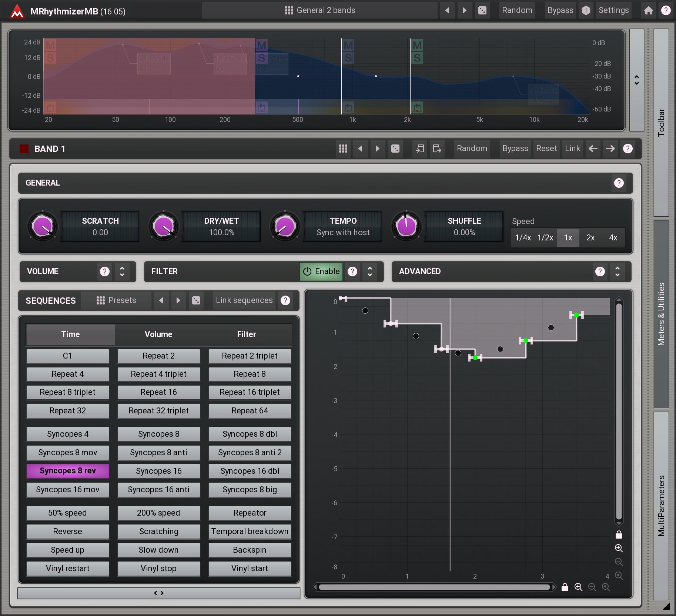
Task: Click the graph horizontal scrollbar
Action: [x=434, y=587]
